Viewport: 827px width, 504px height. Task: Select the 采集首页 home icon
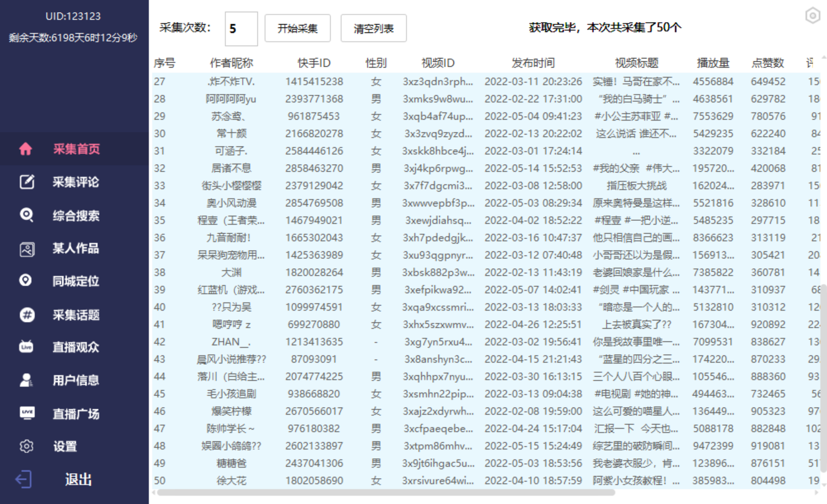[x=26, y=148]
